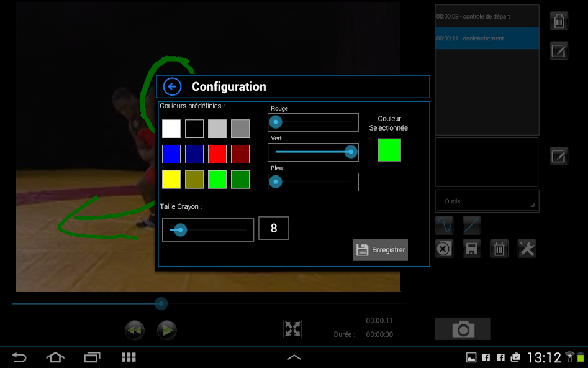Image resolution: width=588 pixels, height=368 pixels.
Task: Pick the red predefined color swatch
Action: [x=217, y=154]
